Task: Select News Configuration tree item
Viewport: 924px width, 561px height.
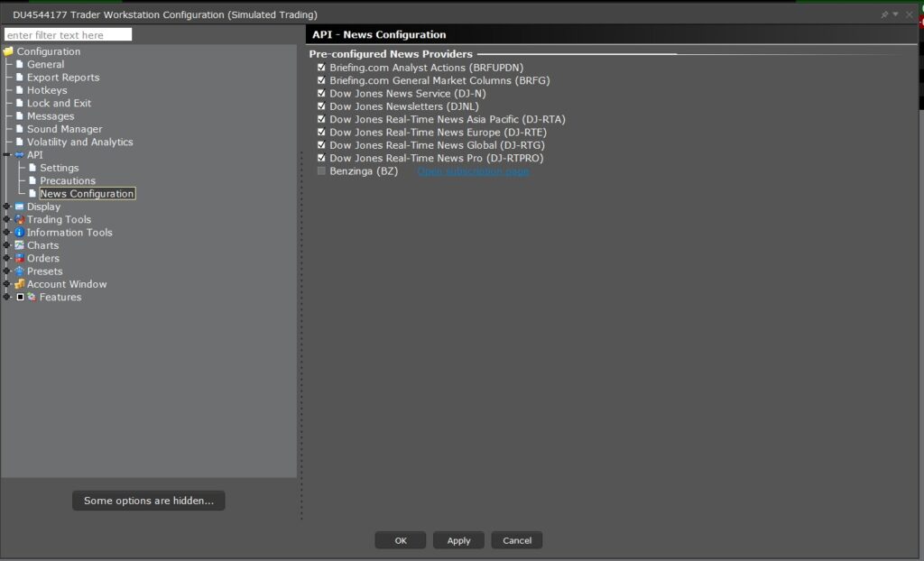Action: pos(88,193)
